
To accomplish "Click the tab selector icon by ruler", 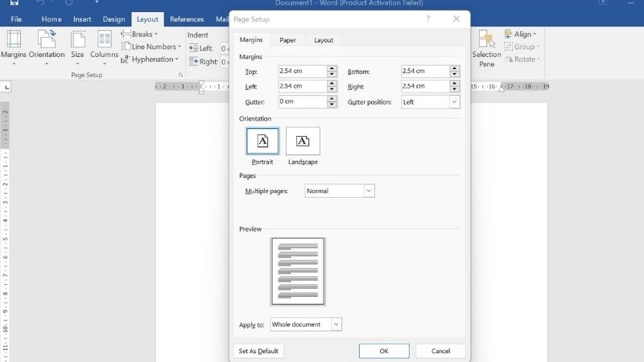I will 6,87.
